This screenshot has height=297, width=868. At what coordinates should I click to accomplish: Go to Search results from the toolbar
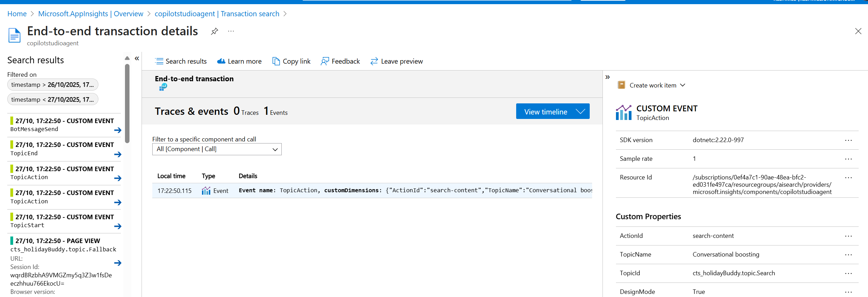pyautogui.click(x=181, y=62)
